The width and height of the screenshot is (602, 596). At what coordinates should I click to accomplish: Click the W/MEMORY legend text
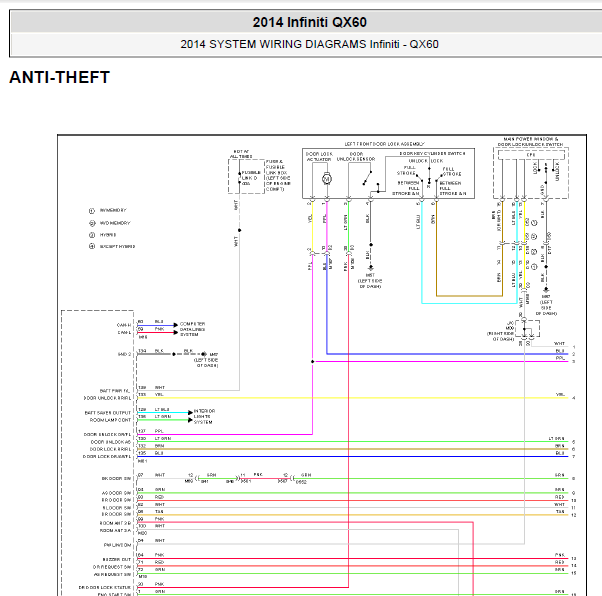point(113,210)
